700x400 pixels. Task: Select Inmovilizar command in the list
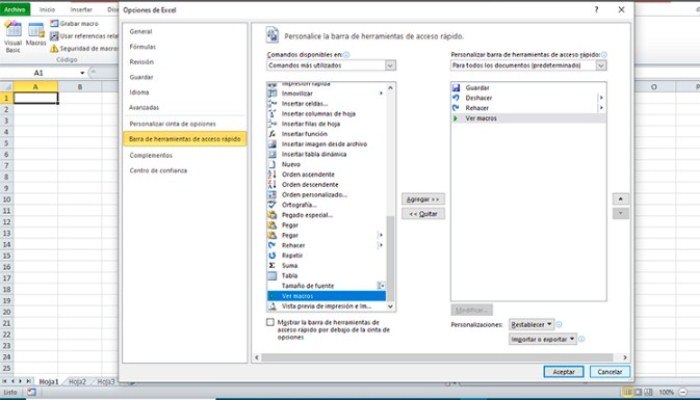[326, 93]
